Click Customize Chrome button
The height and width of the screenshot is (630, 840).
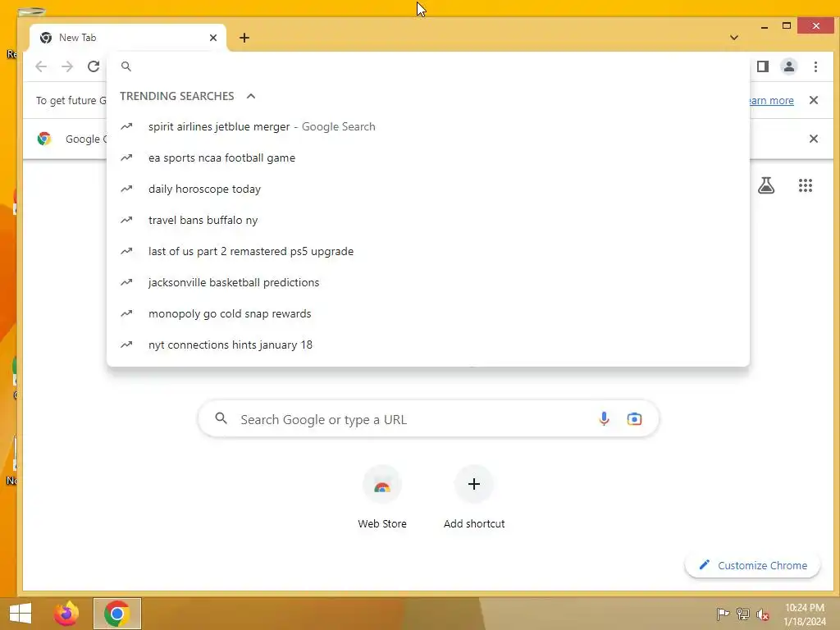tap(753, 565)
